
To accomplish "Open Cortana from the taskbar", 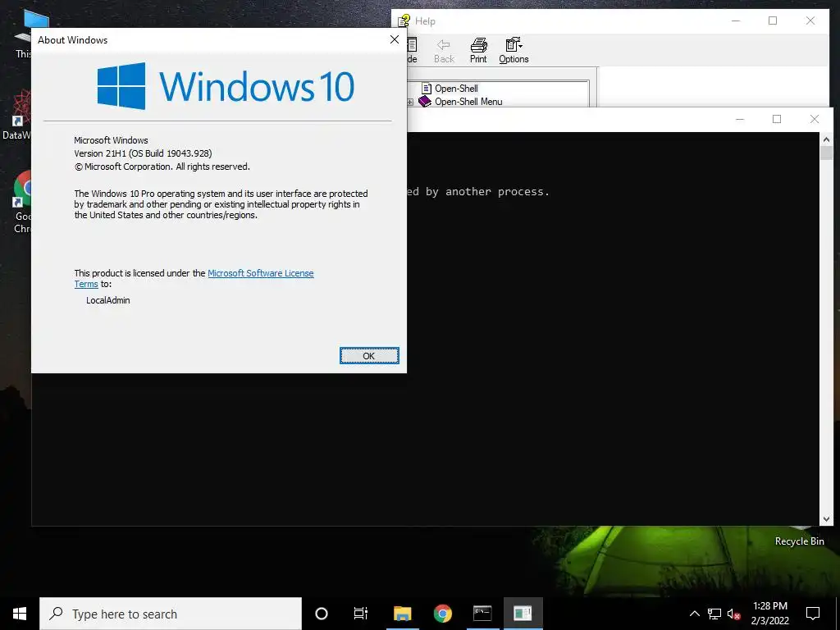I will coord(322,614).
